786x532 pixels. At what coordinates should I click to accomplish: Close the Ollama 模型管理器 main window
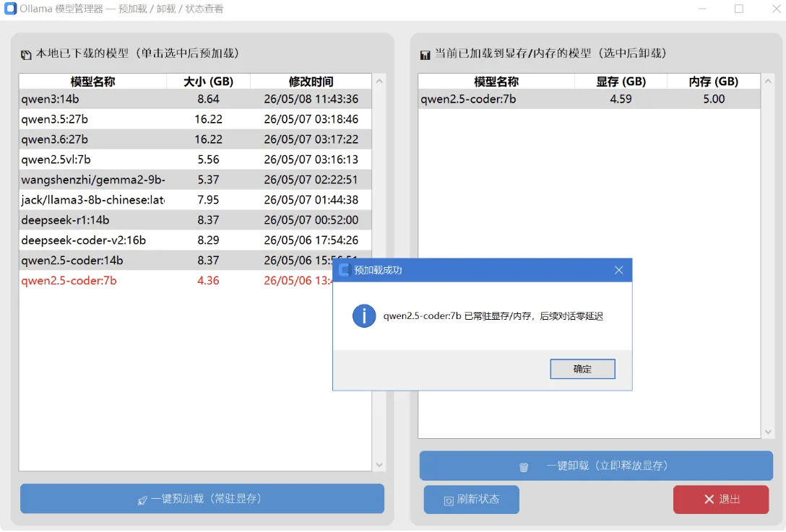pos(775,9)
